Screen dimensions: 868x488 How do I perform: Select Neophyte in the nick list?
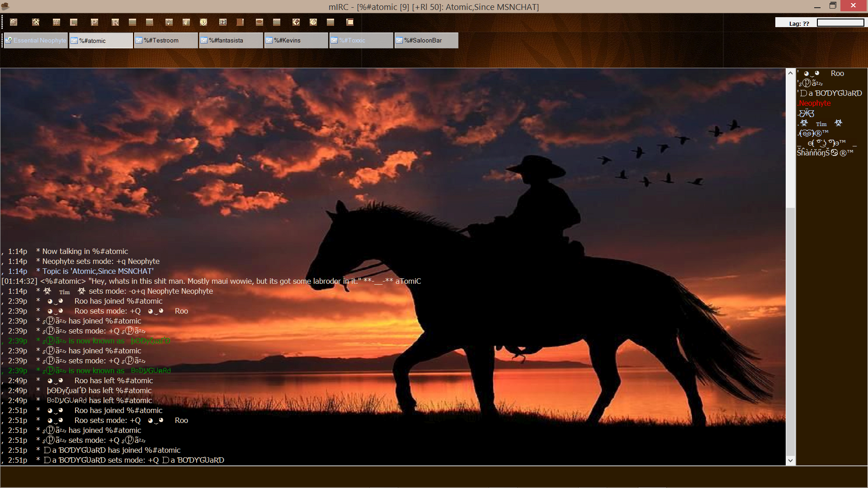tap(815, 103)
